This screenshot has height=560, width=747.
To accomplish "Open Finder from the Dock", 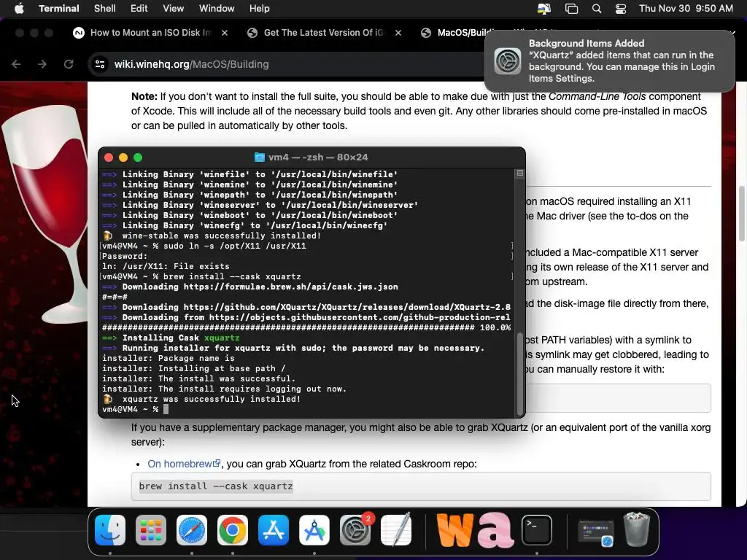I will 110,530.
